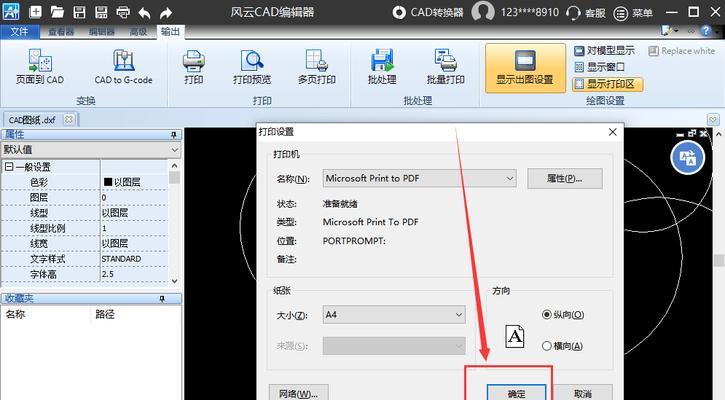
Task: Click the properties panel scrollbar down arrow
Action: pos(174,280)
